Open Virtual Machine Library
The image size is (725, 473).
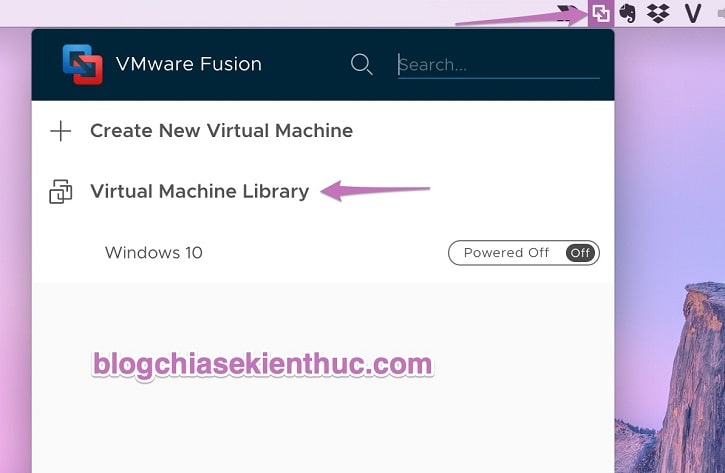[199, 191]
